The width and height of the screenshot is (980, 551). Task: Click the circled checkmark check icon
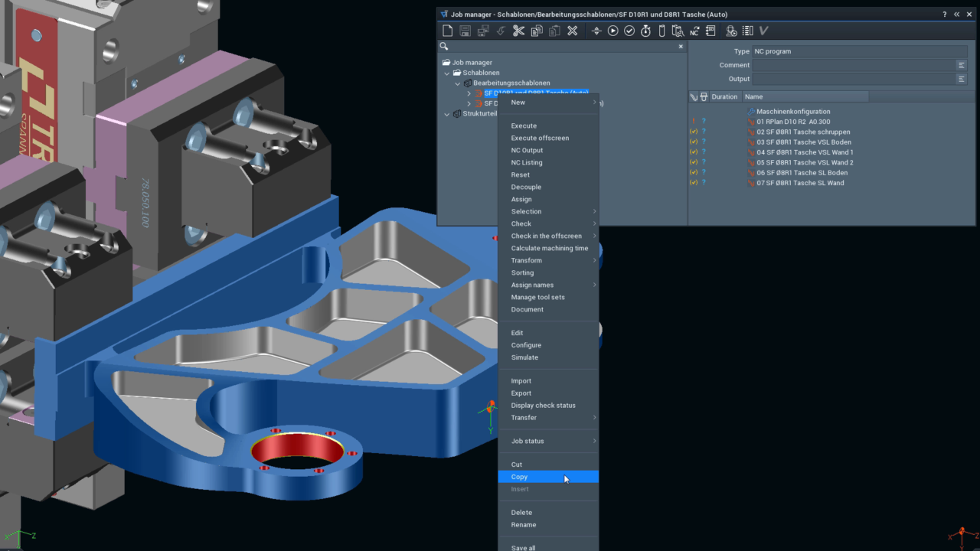[x=629, y=31]
